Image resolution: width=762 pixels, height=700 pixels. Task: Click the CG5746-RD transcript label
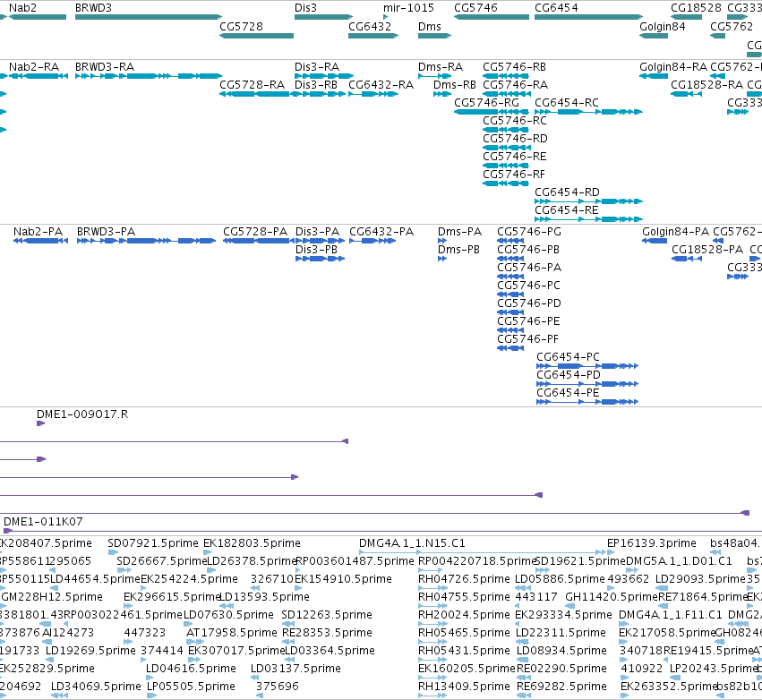pyautogui.click(x=515, y=139)
